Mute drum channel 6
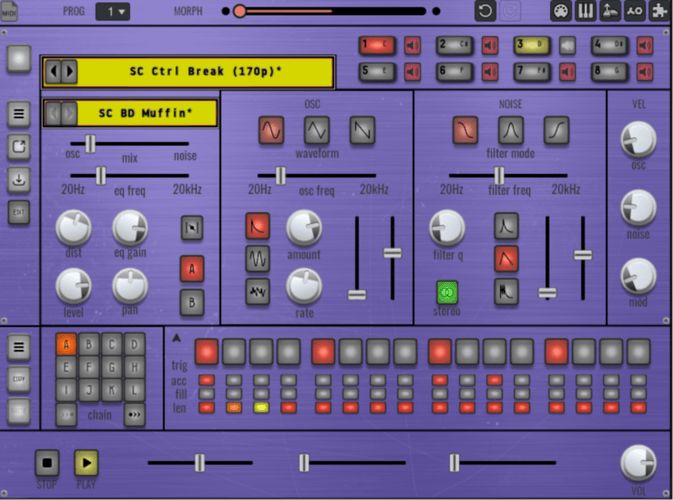 [490, 72]
